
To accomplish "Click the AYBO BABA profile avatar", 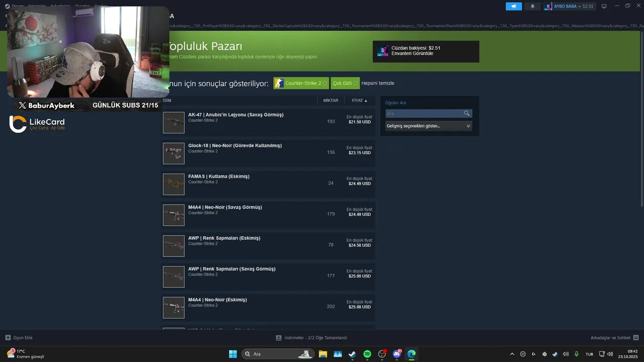I will tap(548, 7).
